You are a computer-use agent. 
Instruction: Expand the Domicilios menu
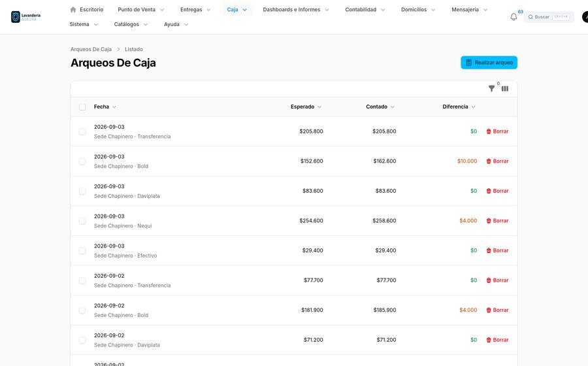[418, 9]
